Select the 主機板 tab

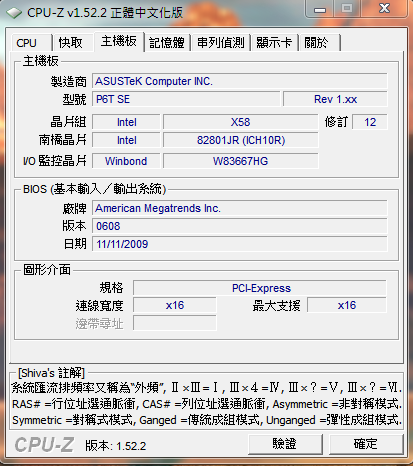[119, 41]
